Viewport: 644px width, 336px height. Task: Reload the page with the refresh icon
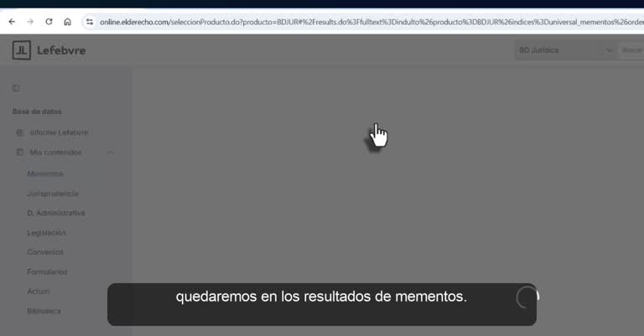(49, 22)
